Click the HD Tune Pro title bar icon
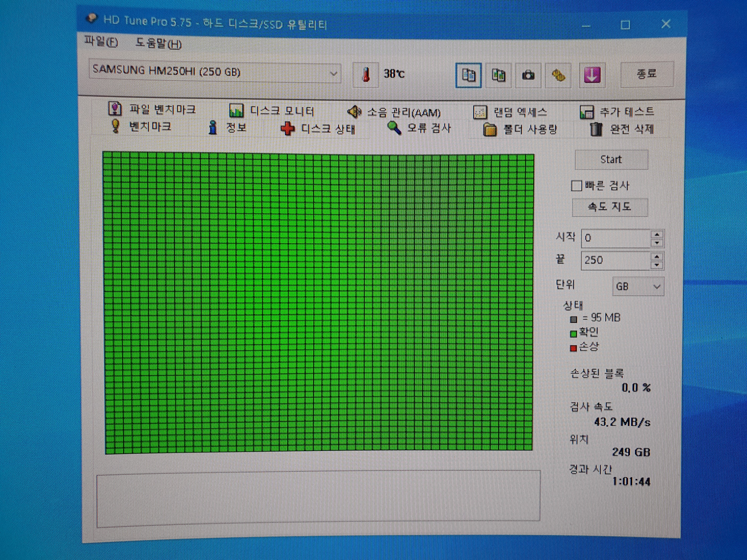This screenshot has height=560, width=747. coord(91,18)
